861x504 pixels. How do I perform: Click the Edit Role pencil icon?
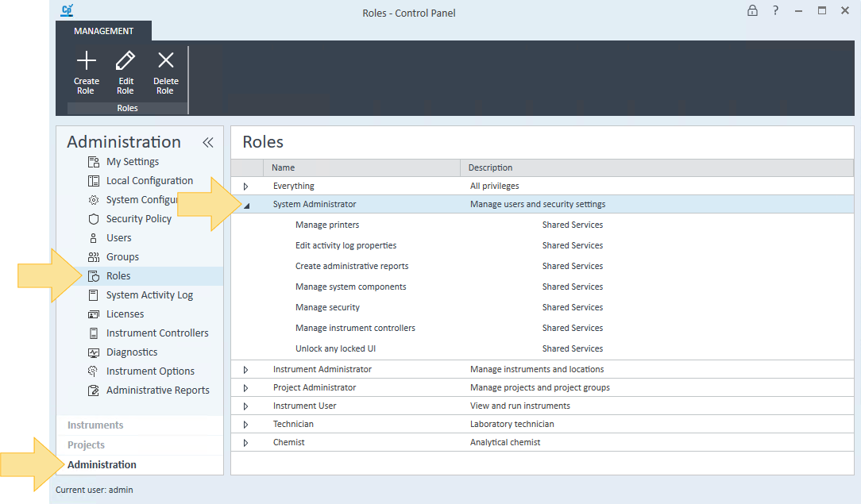click(x=125, y=61)
